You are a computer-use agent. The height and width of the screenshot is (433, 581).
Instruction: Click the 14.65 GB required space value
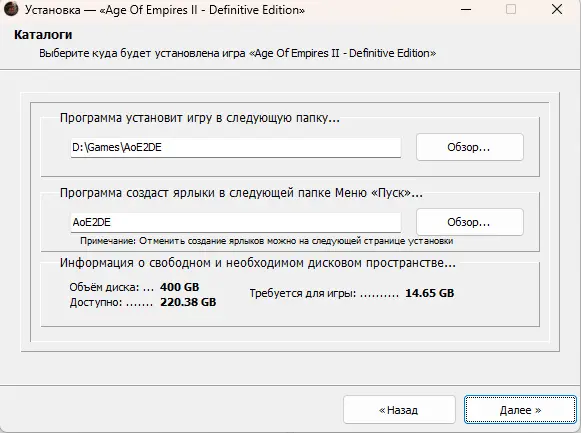429,293
